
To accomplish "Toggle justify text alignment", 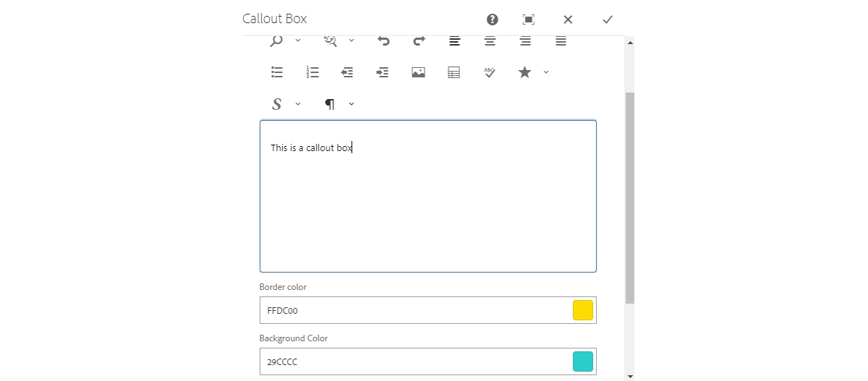I will coord(561,41).
